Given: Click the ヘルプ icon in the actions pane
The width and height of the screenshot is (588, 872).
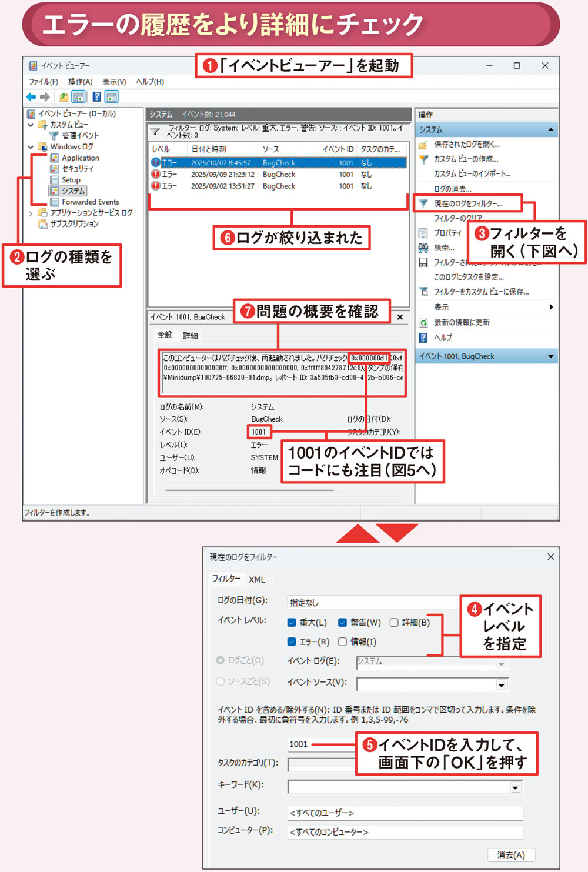Looking at the screenshot, I should pos(423,338).
